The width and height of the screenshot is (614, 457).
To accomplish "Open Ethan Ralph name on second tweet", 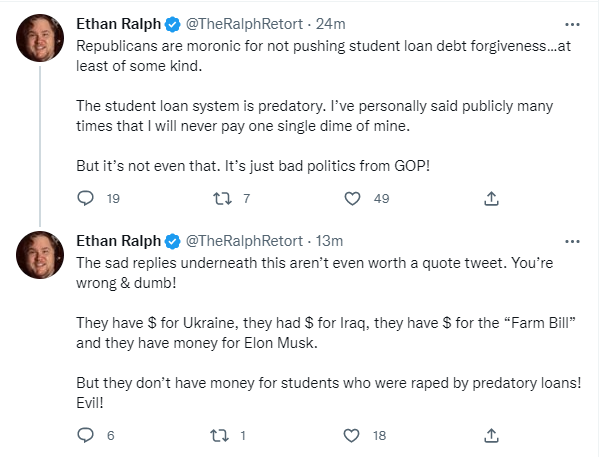I will pyautogui.click(x=118, y=241).
